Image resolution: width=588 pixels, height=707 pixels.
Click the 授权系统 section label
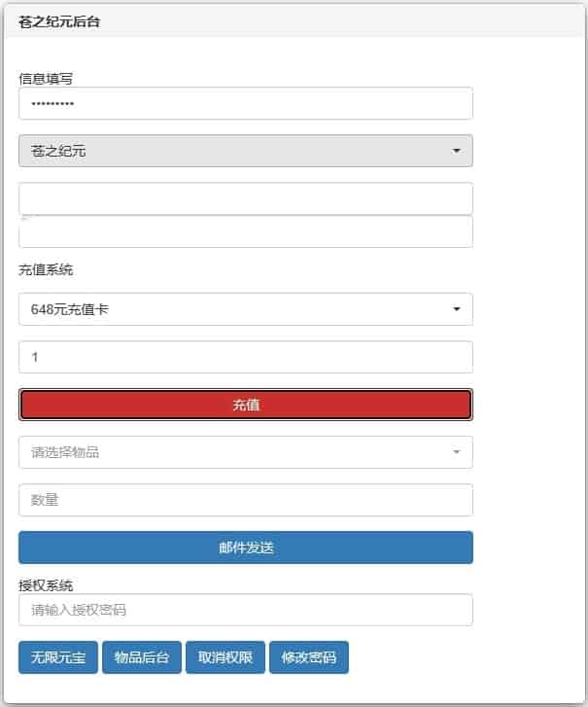click(46, 585)
